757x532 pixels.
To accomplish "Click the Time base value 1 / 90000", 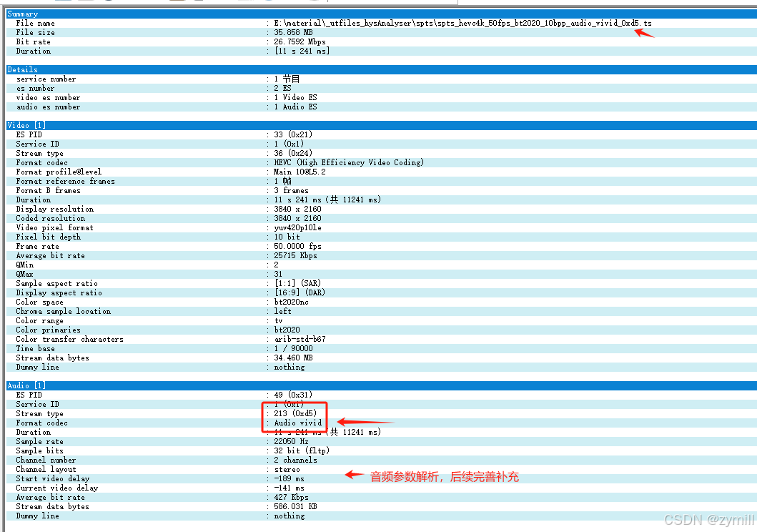I will point(293,348).
